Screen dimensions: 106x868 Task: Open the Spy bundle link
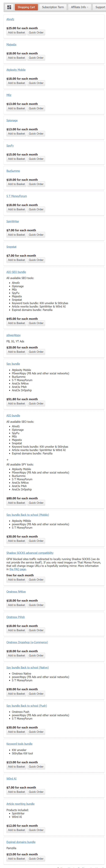point(13,364)
